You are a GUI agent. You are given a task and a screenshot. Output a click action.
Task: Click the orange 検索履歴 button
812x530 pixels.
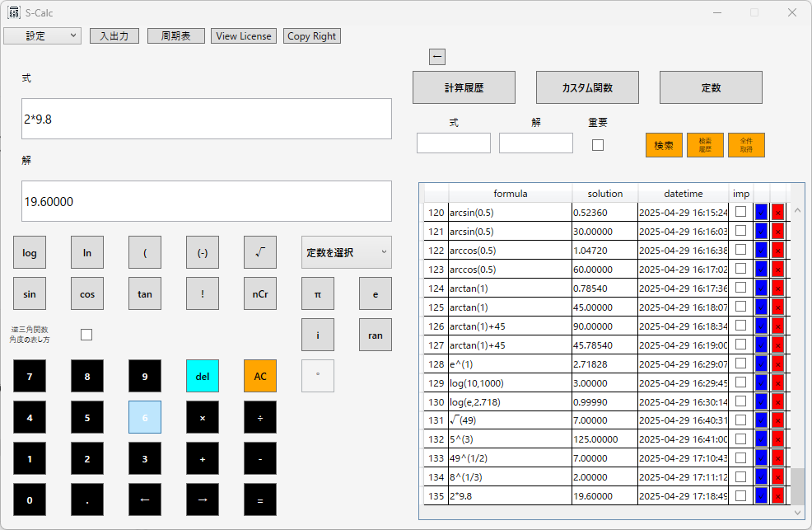click(705, 145)
